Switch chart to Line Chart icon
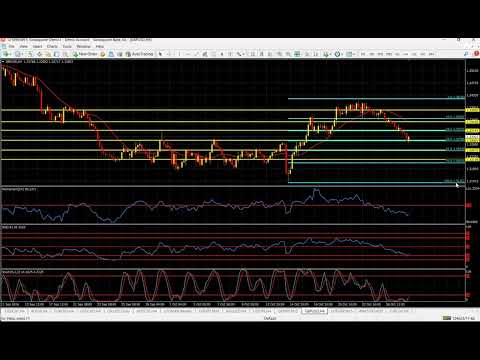 pos(270,54)
